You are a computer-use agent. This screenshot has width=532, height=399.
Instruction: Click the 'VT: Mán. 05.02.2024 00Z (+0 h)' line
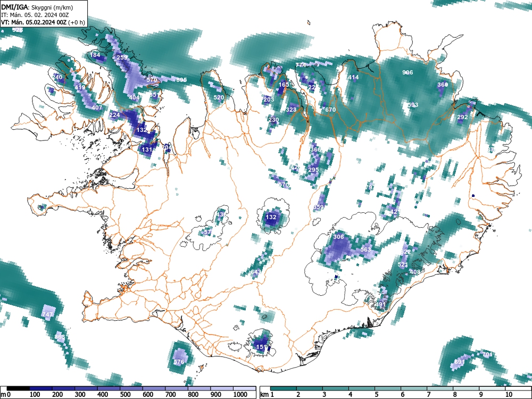[43, 23]
